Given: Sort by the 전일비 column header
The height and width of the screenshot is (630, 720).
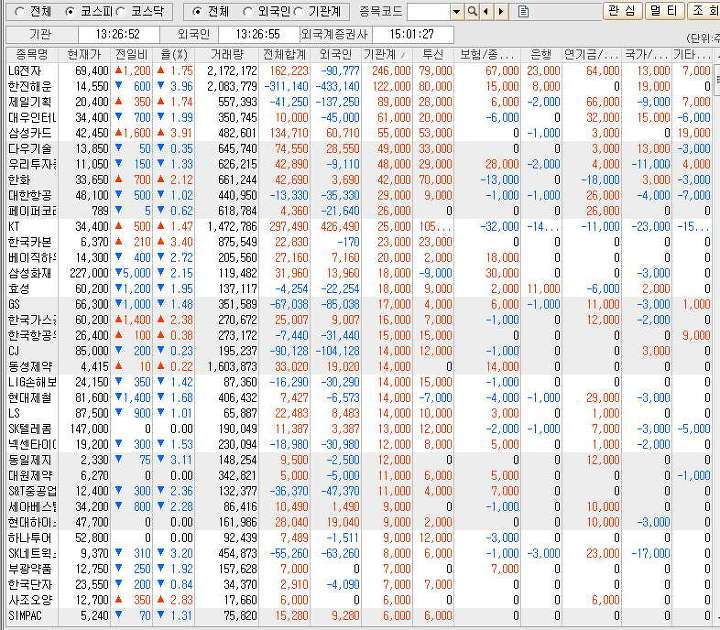Looking at the screenshot, I should [131, 55].
